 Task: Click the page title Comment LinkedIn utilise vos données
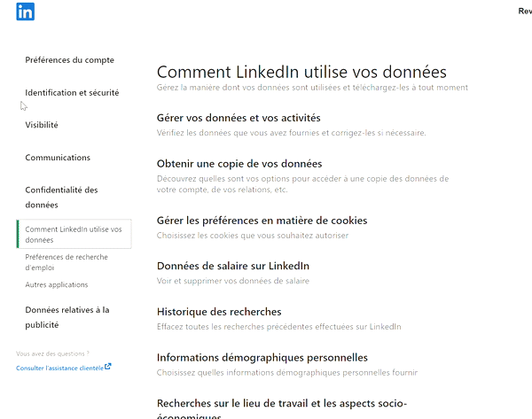click(x=301, y=72)
